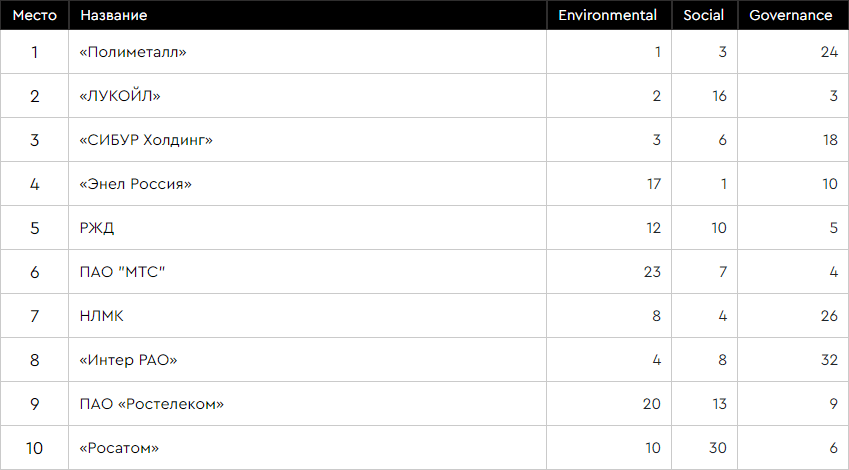Click Governance score 32 for «Интер РАО»
The height and width of the screenshot is (470, 849).
coord(828,360)
